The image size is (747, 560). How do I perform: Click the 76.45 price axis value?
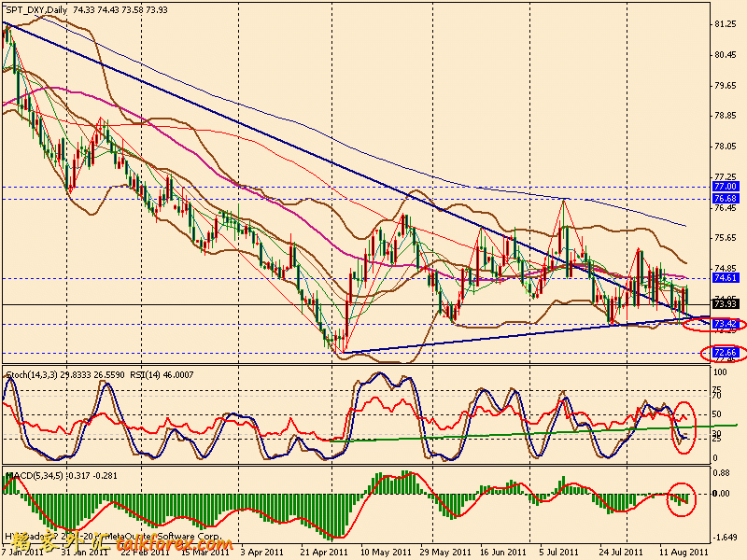coord(726,207)
